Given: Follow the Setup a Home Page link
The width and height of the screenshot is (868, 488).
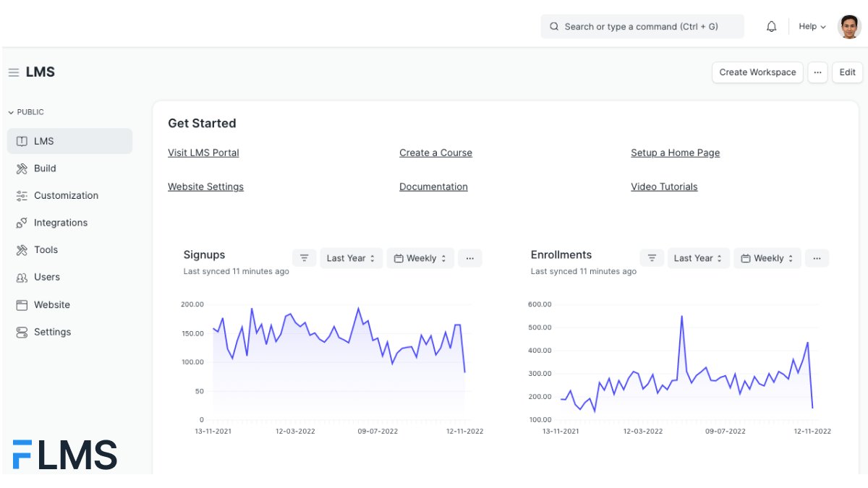Looking at the screenshot, I should coord(675,153).
